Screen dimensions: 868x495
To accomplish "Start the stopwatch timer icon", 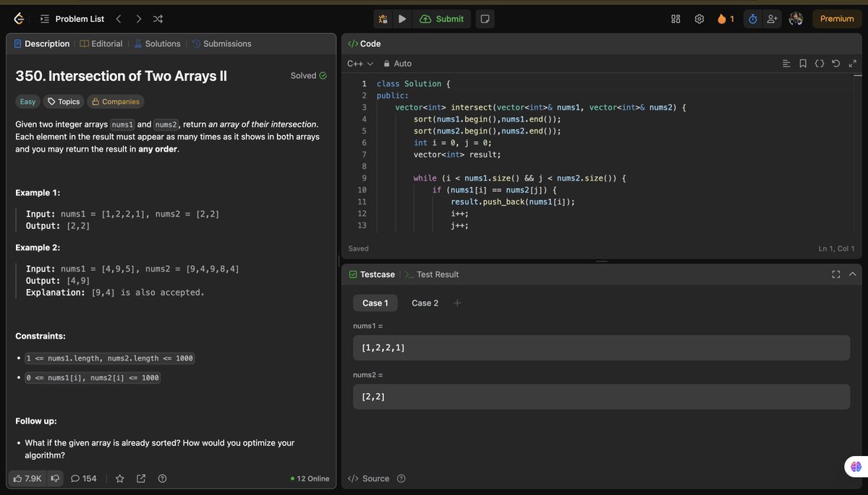I will [x=752, y=19].
